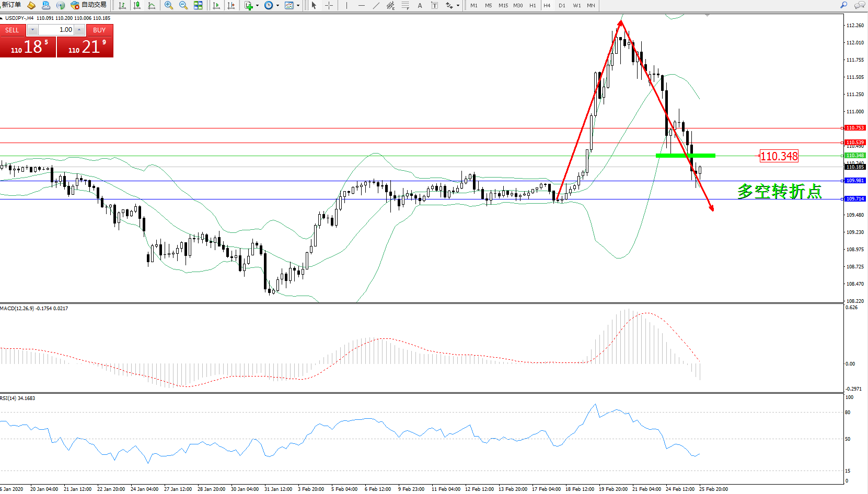
Task: Click the lot volume input field
Action: 56,30
